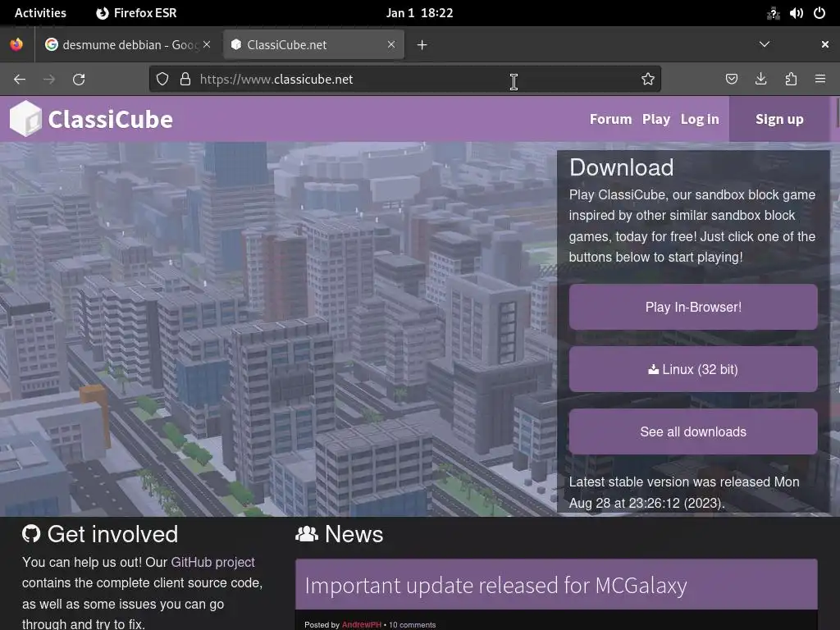Click the Download heading text
The width and height of the screenshot is (840, 630).
[622, 167]
